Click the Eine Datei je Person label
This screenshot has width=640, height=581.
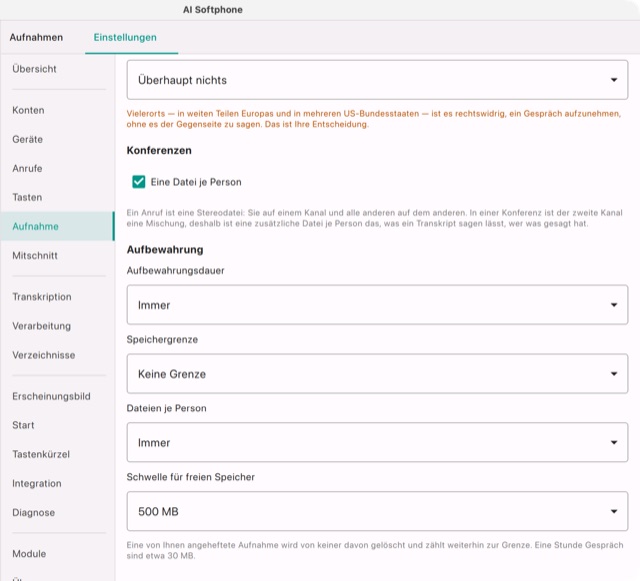tap(196, 182)
